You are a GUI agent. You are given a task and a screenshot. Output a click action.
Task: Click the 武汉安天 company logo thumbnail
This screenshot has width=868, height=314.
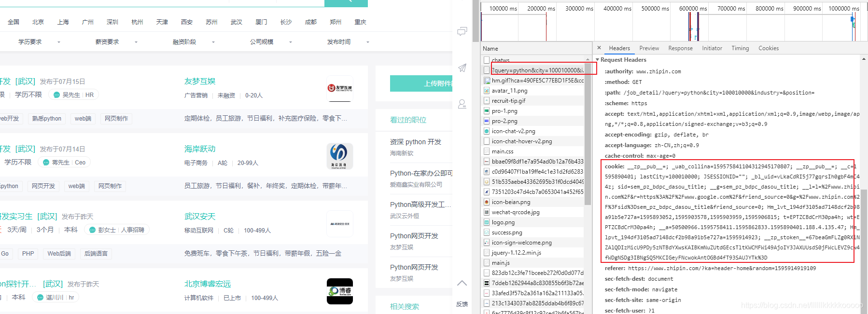click(x=340, y=224)
